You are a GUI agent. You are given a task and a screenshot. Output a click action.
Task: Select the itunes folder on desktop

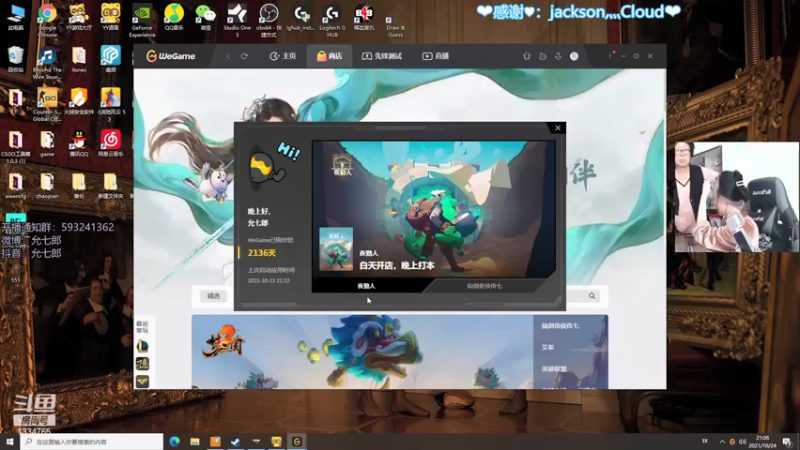click(x=79, y=59)
